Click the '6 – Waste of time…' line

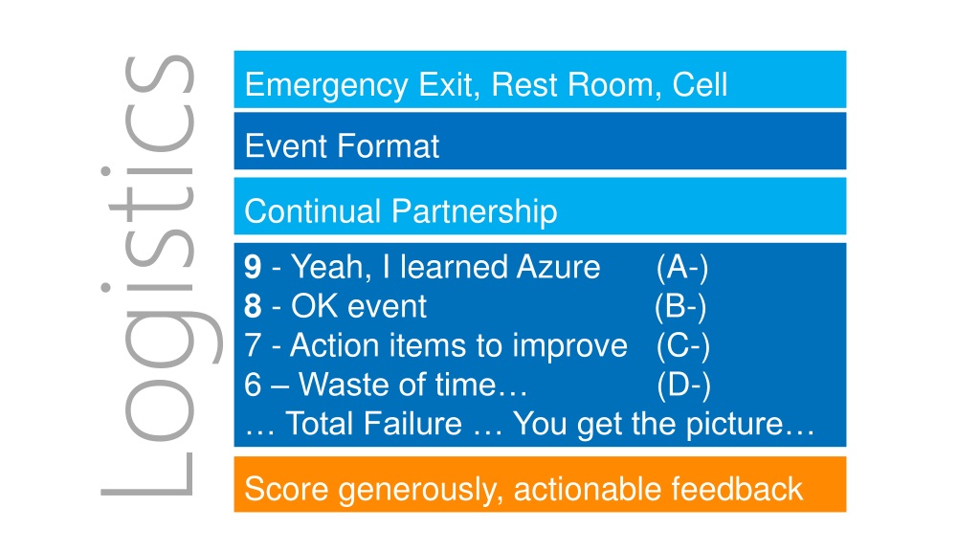click(x=387, y=385)
